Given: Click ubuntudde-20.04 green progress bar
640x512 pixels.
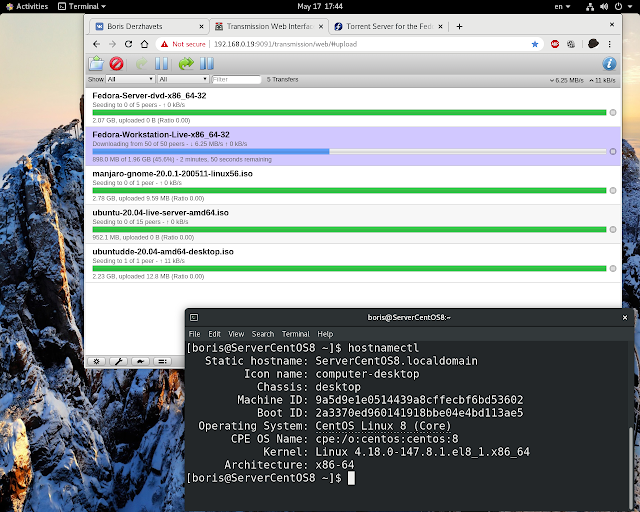Looking at the screenshot, I should point(349,269).
